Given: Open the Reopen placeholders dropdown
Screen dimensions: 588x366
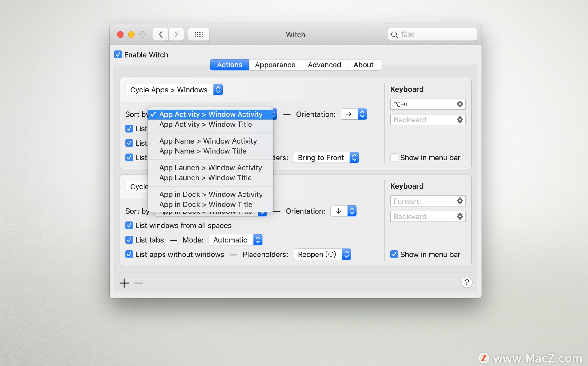Looking at the screenshot, I should (x=322, y=254).
